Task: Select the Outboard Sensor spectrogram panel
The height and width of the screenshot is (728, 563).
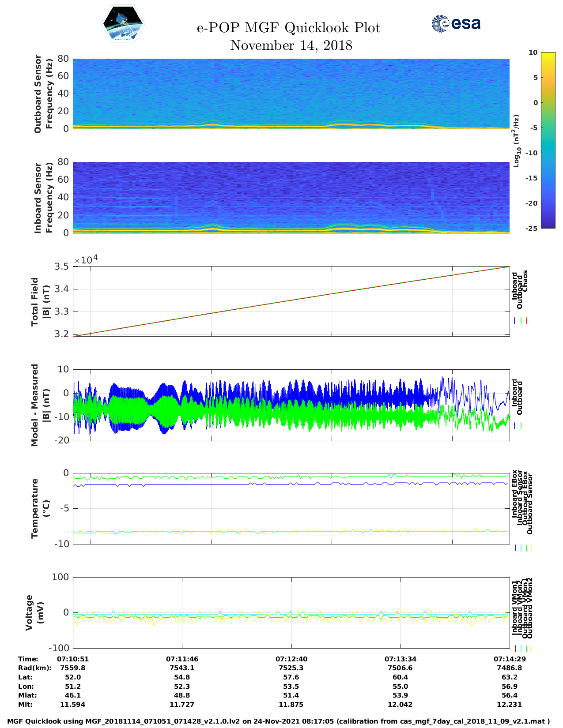Action: coord(291,93)
